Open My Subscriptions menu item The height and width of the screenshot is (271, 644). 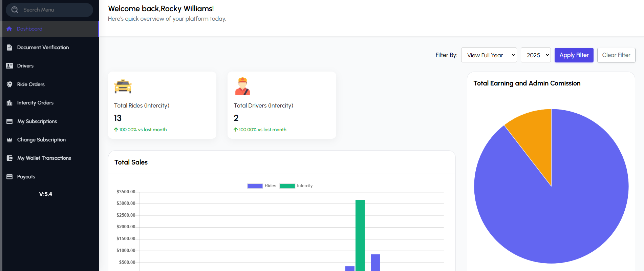click(37, 121)
